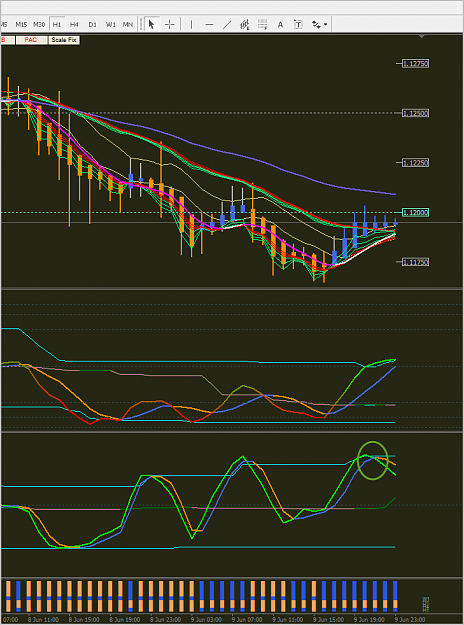
Task: Switch chart to M15 timeframe
Action: pos(21,25)
